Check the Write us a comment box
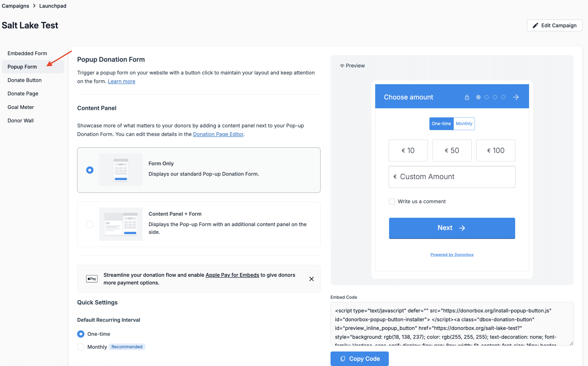 point(392,201)
